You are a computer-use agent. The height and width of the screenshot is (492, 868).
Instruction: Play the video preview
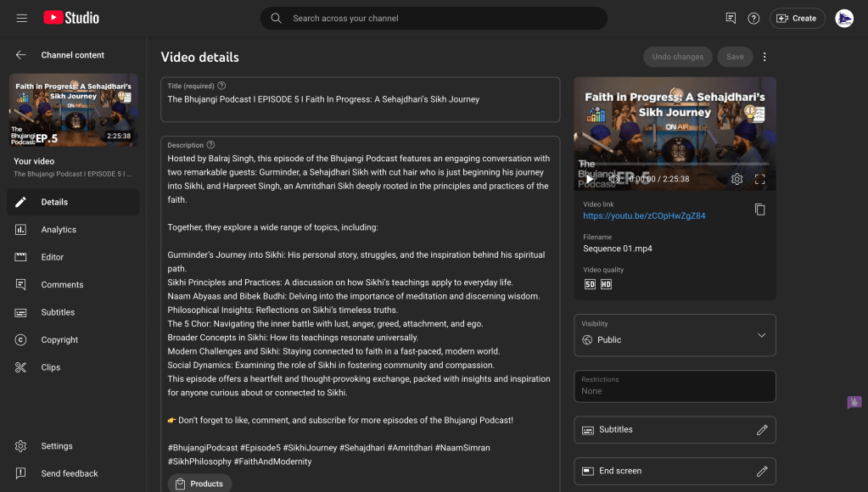click(x=590, y=179)
